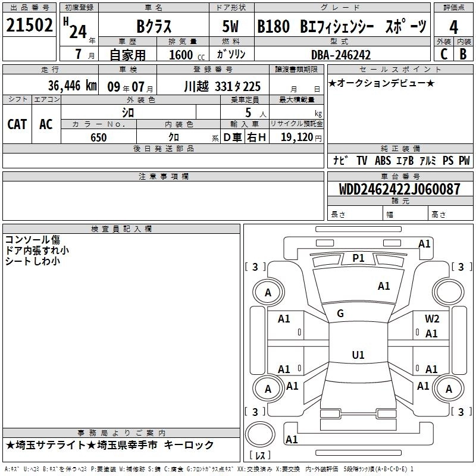Click the 譲渡書類期限 header
Viewport: 476px width, 476px height.
(296, 69)
